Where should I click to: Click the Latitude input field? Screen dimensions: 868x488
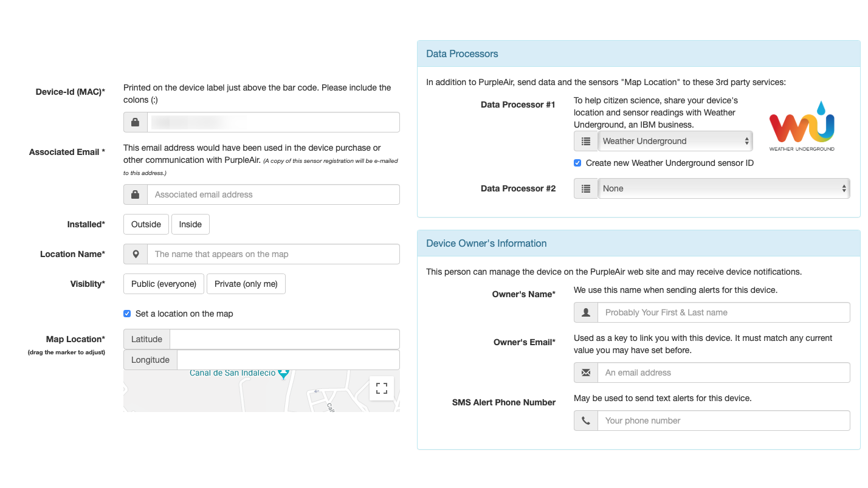coord(284,339)
